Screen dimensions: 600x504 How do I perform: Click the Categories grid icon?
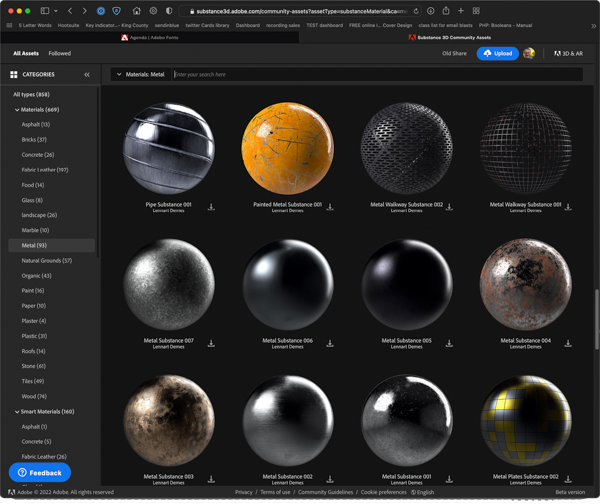14,75
